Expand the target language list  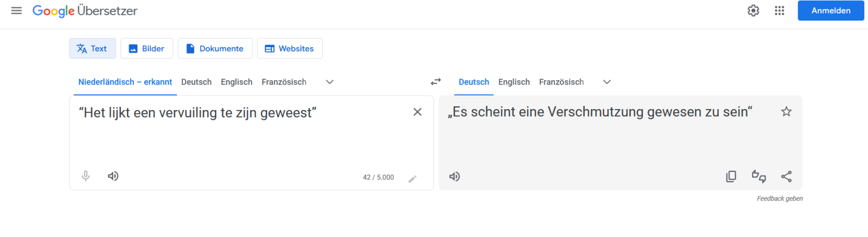click(x=607, y=82)
